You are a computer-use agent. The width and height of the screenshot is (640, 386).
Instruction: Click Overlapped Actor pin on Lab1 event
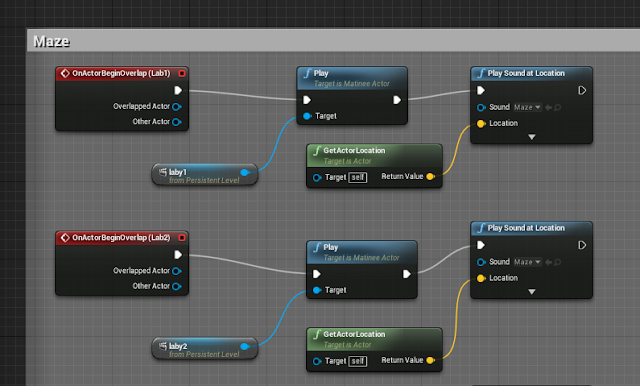click(177, 107)
